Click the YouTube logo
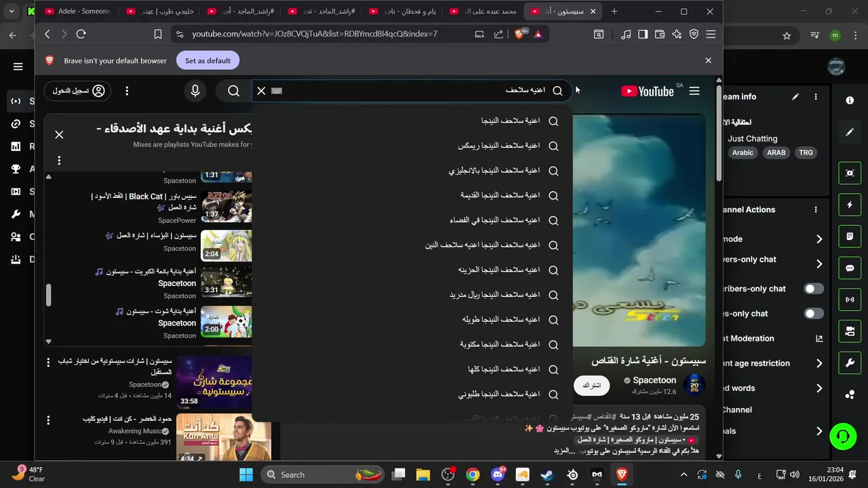Image resolution: width=868 pixels, height=488 pixels. pyautogui.click(x=648, y=91)
